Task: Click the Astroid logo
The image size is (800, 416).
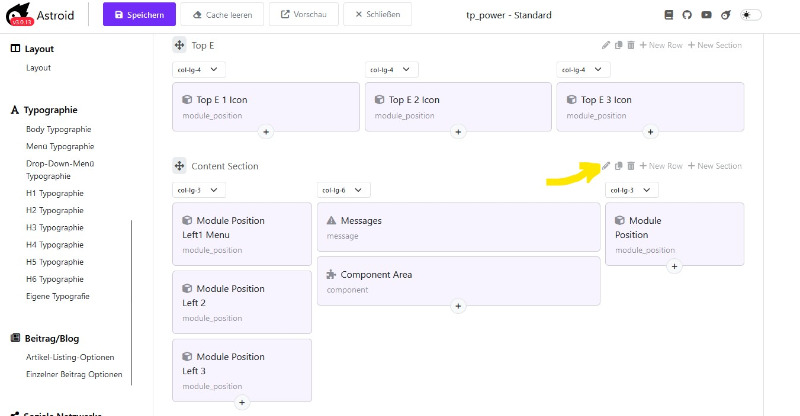Action: [40, 14]
